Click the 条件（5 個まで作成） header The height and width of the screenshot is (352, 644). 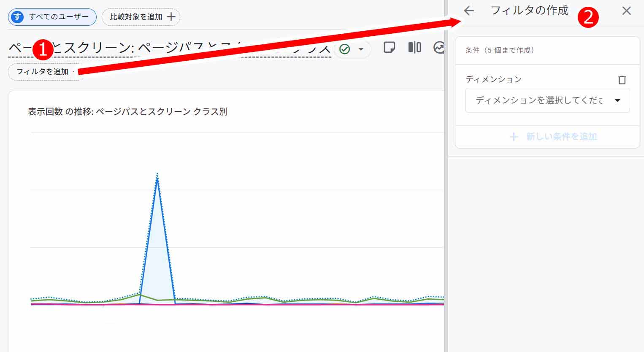500,50
